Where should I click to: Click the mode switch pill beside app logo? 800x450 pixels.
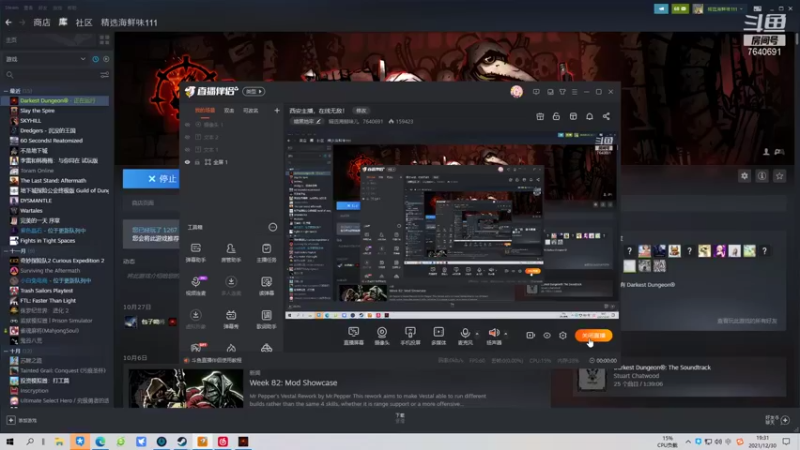[x=254, y=92]
